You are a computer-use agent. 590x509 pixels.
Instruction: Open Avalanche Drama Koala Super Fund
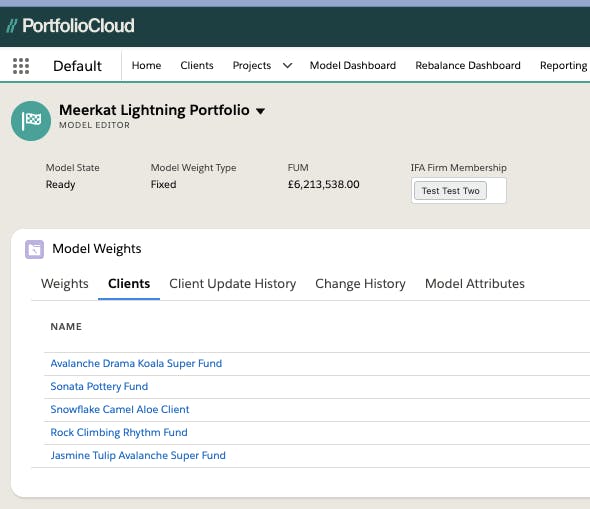[136, 363]
